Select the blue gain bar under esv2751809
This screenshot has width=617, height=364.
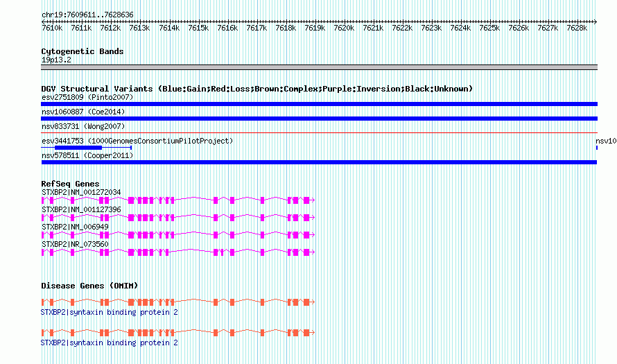pyautogui.click(x=319, y=104)
